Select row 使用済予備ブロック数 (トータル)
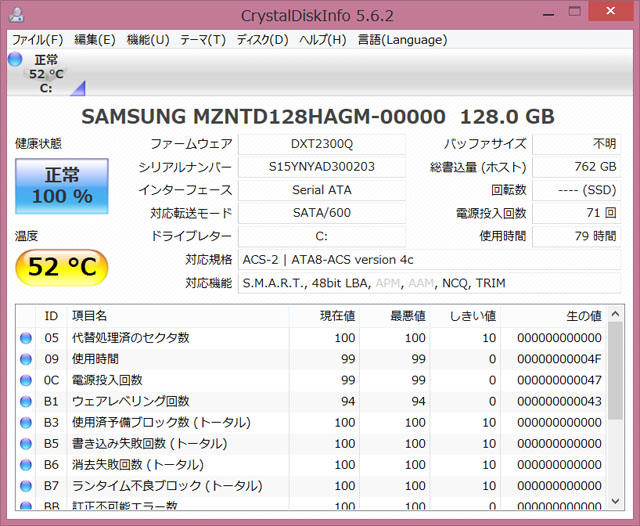Viewport: 640px width, 526px height. pos(311,423)
